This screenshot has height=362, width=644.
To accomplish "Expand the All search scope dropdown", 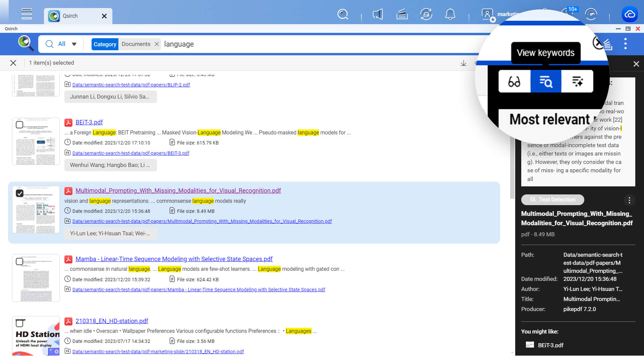I will [74, 44].
